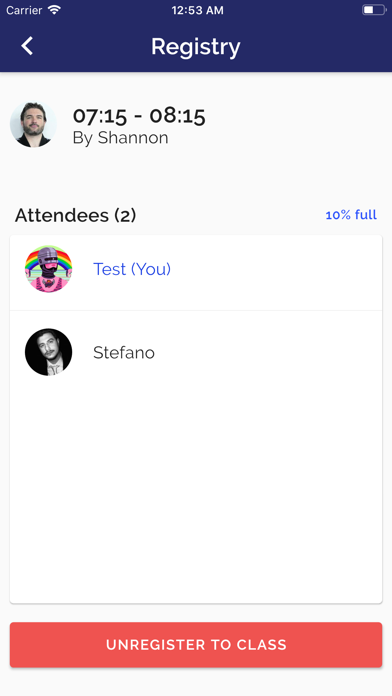This screenshot has height=696, width=392.
Task: Tap the Registry page title
Action: point(196,47)
